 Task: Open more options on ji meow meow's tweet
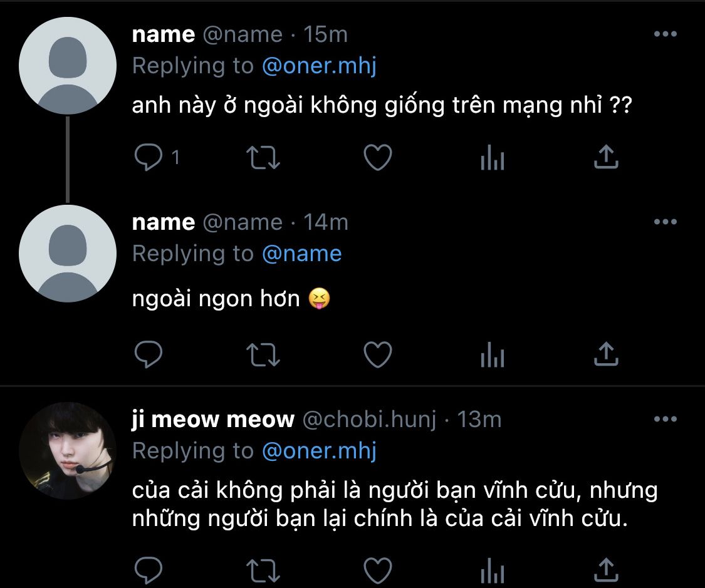[665, 420]
